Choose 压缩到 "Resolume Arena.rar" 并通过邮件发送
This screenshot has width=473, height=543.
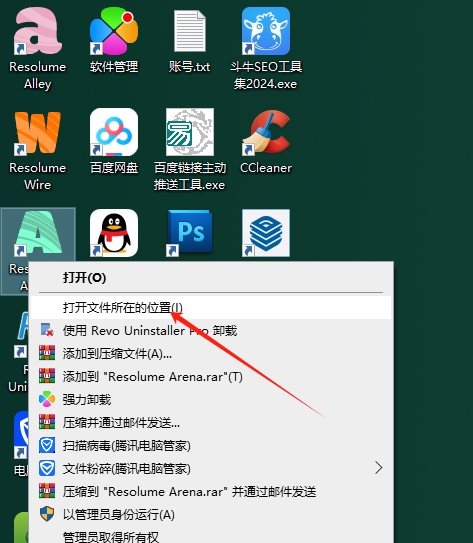(x=211, y=491)
